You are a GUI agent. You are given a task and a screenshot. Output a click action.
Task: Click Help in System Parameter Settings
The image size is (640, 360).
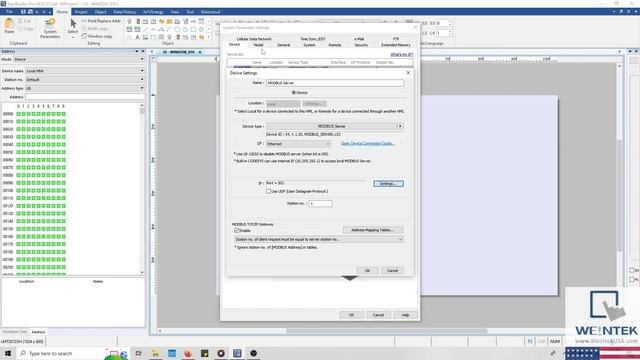[x=405, y=315]
